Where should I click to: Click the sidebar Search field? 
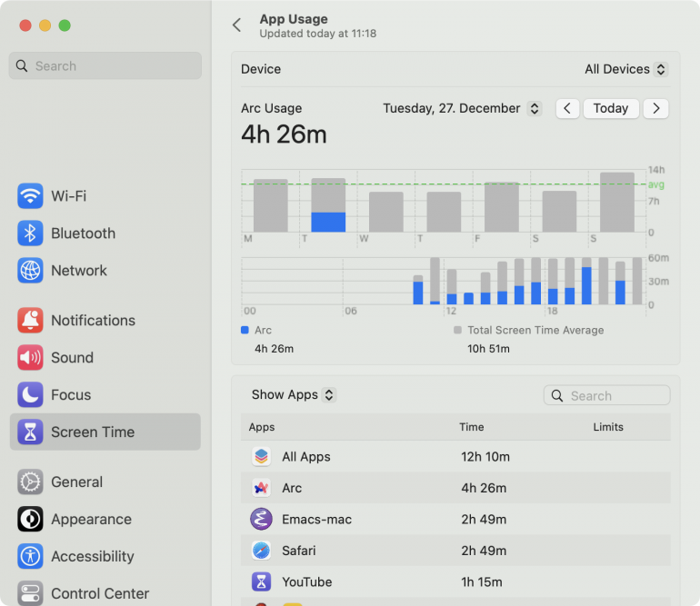105,65
